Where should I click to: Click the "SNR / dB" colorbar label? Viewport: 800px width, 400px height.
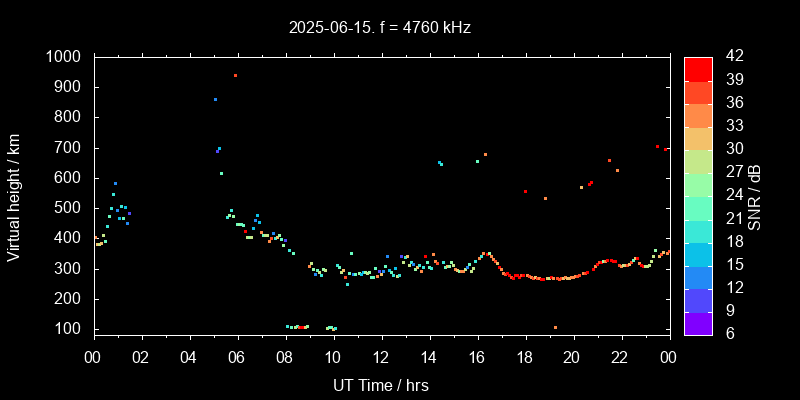click(755, 195)
